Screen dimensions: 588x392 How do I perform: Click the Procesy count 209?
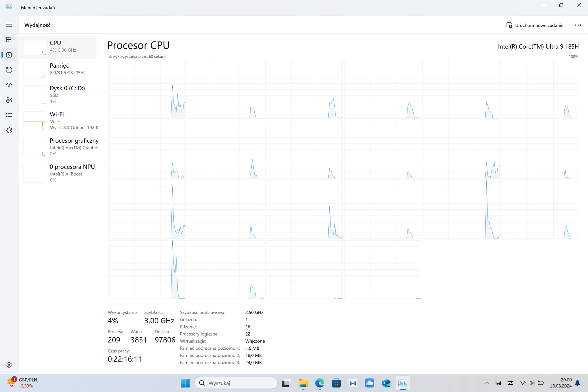(x=114, y=340)
